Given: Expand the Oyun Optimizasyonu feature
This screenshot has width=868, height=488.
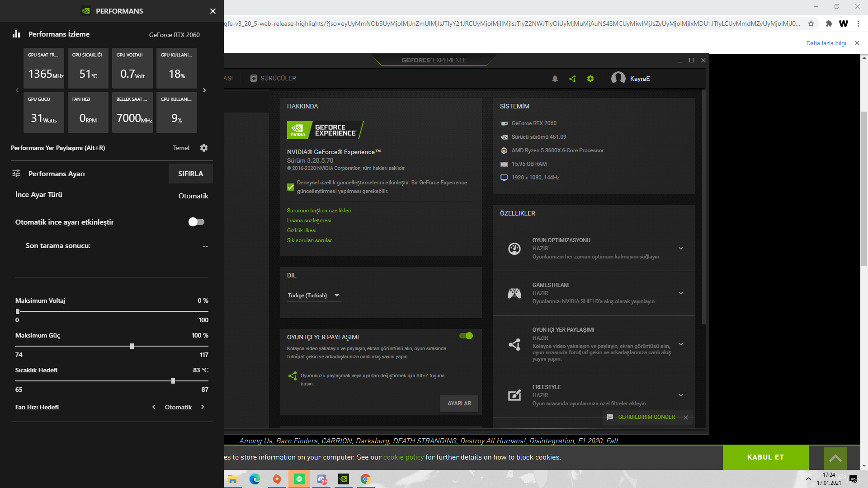Looking at the screenshot, I should point(681,249).
